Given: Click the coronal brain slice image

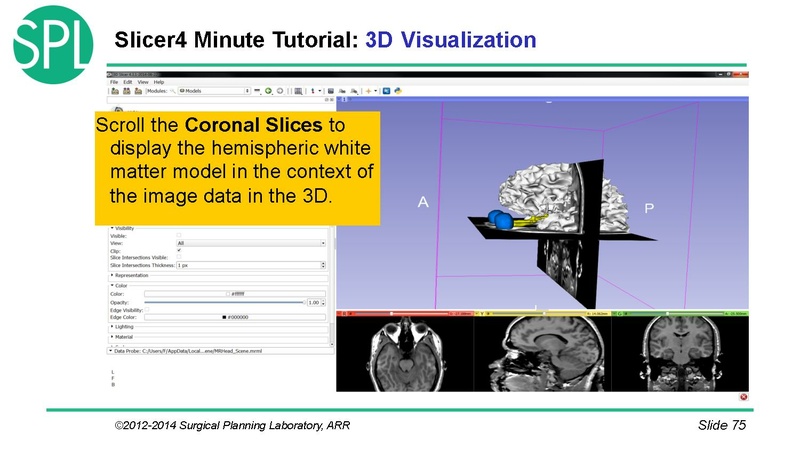Looking at the screenshot, I should coord(681,354).
